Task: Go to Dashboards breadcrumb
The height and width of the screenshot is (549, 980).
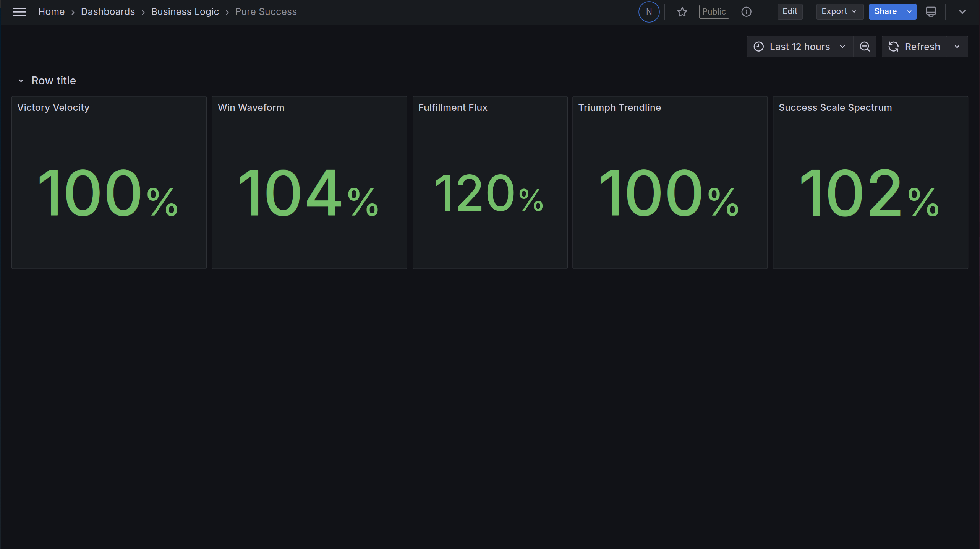Action: [x=108, y=12]
